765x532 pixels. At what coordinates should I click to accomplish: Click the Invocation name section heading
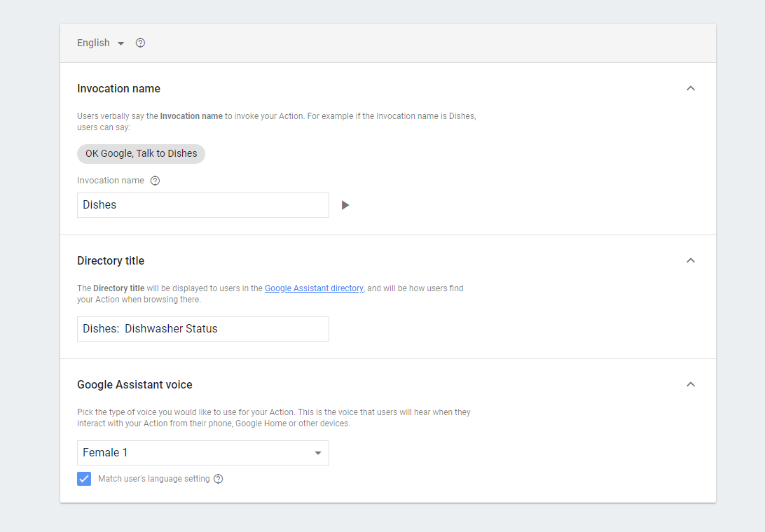(x=118, y=89)
